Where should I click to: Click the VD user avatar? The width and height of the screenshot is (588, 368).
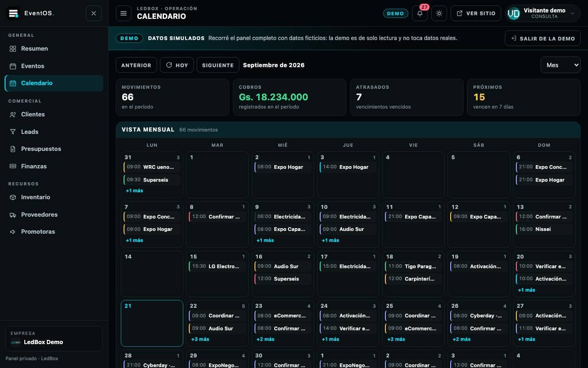click(x=513, y=13)
